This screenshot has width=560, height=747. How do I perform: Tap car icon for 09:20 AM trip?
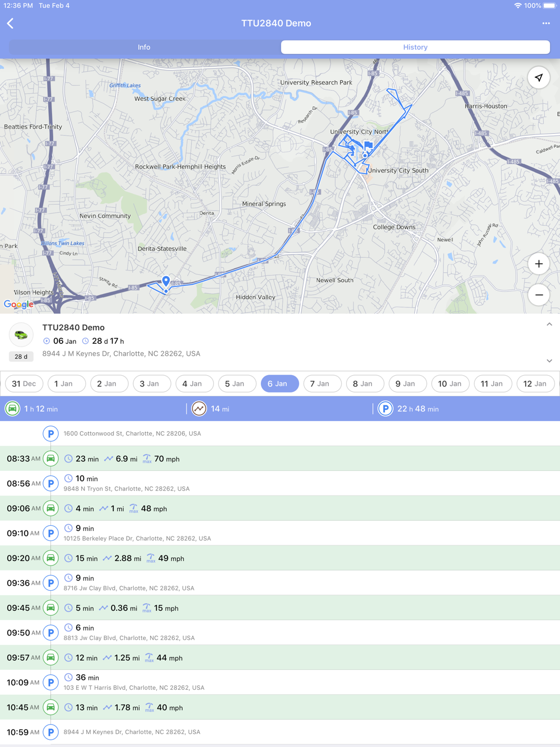[x=50, y=558]
